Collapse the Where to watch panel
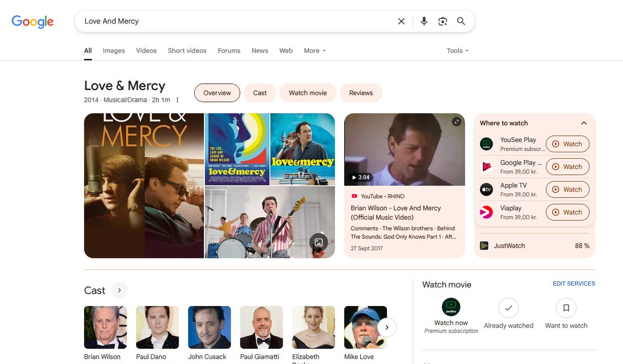This screenshot has width=623, height=364. (x=584, y=123)
